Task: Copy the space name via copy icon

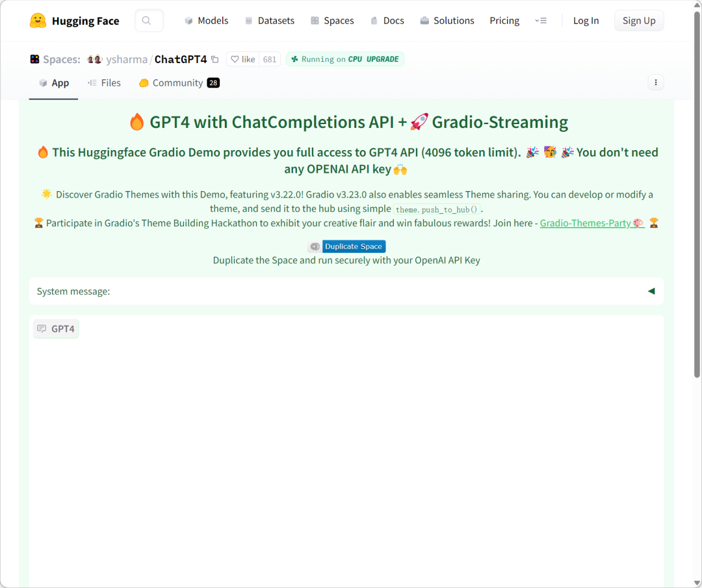Action: (x=215, y=60)
